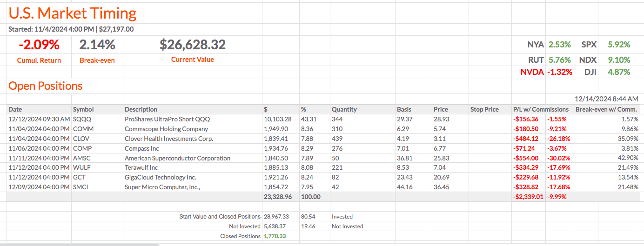This screenshot has height=246, width=644.
Task: Select the total P/L -$2,339.01 cell
Action: 528,197
